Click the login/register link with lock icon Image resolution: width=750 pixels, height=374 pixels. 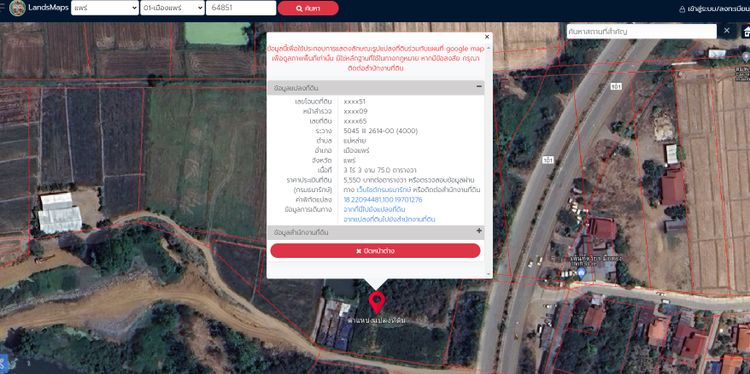coord(714,9)
